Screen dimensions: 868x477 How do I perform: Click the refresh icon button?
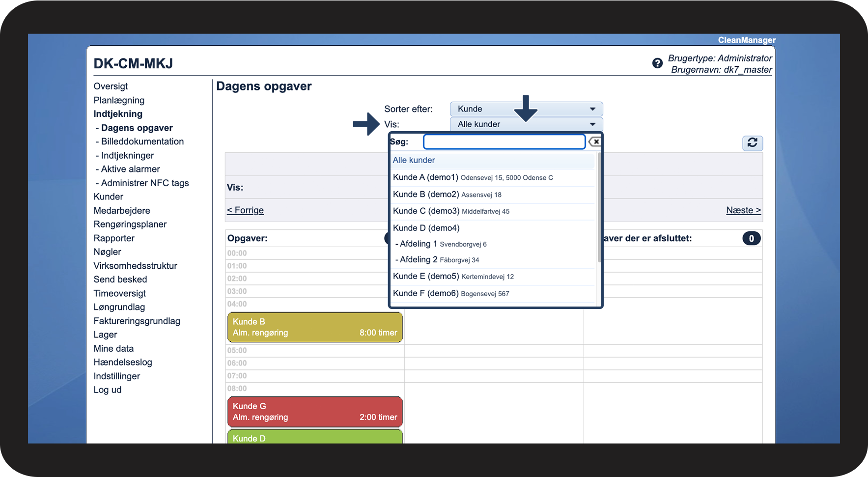(x=752, y=143)
